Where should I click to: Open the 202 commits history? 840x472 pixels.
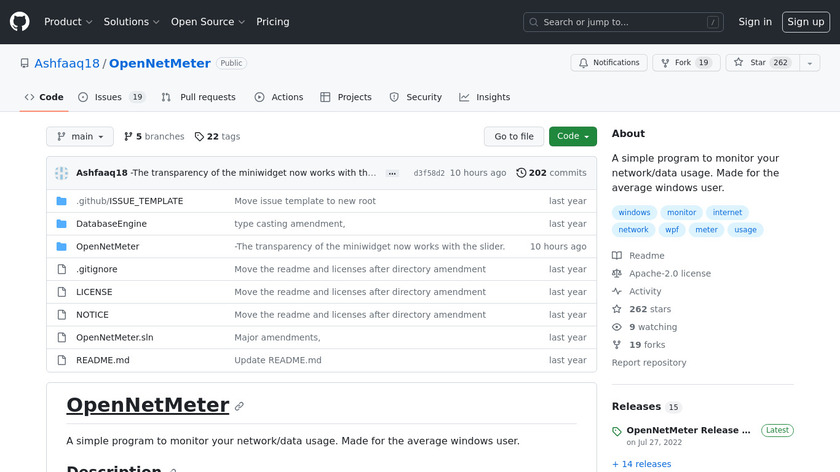pyautogui.click(x=551, y=173)
